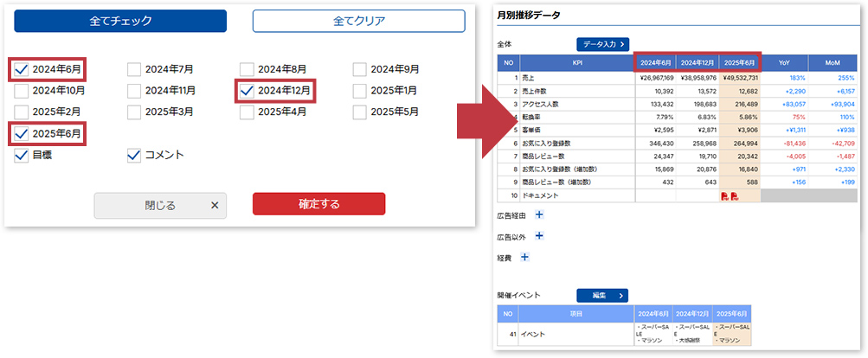Screen dimensions: 868x358
Task: Open the first red PDF document icon
Action: click(723, 196)
